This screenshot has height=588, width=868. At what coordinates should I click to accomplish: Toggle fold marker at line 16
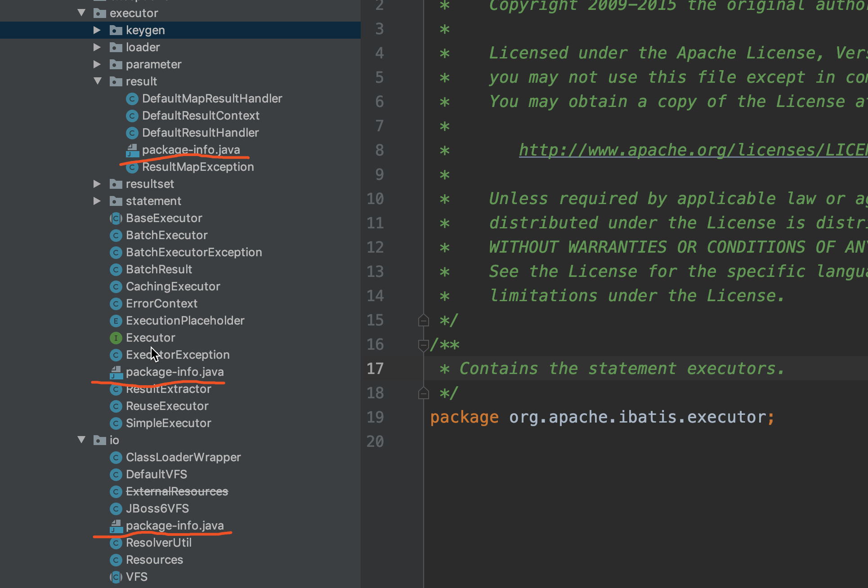pyautogui.click(x=423, y=345)
